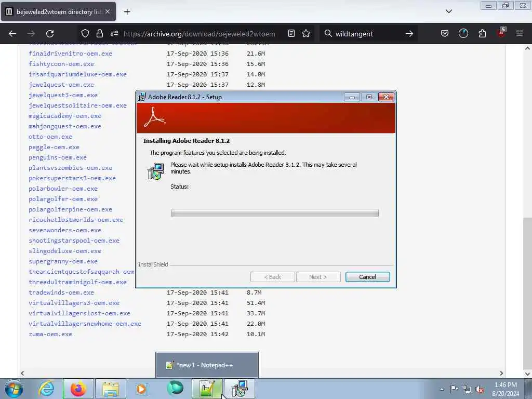Select '*new 1 - Notepad++' taskbar preview

(x=207, y=365)
